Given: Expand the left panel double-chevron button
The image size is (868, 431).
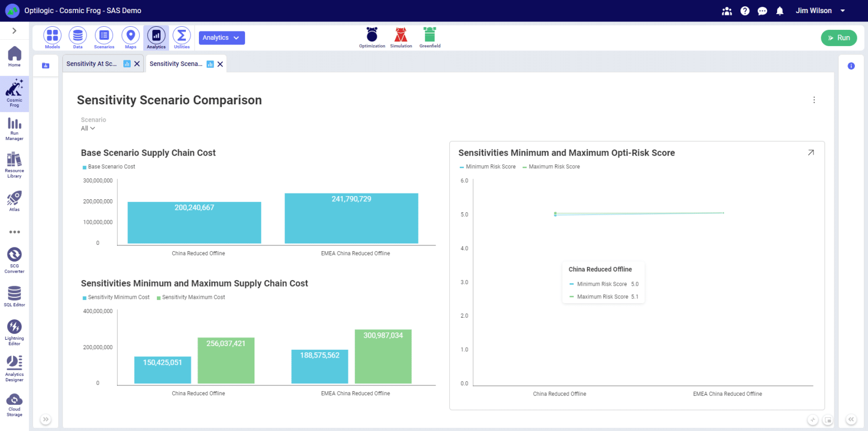Looking at the screenshot, I should click(x=46, y=419).
